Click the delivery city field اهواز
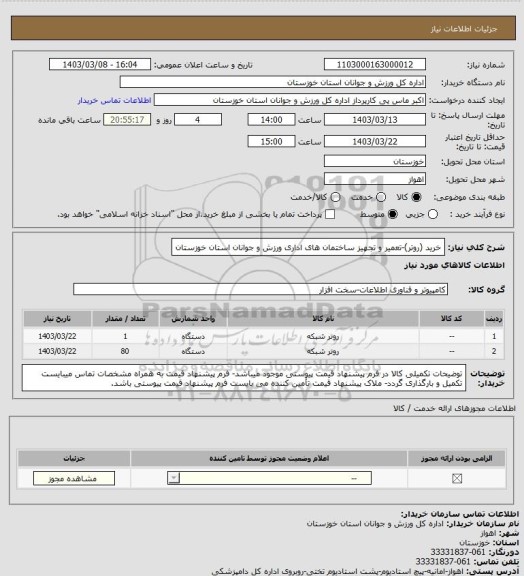Image resolution: width=524 pixels, height=576 pixels. pos(375,179)
